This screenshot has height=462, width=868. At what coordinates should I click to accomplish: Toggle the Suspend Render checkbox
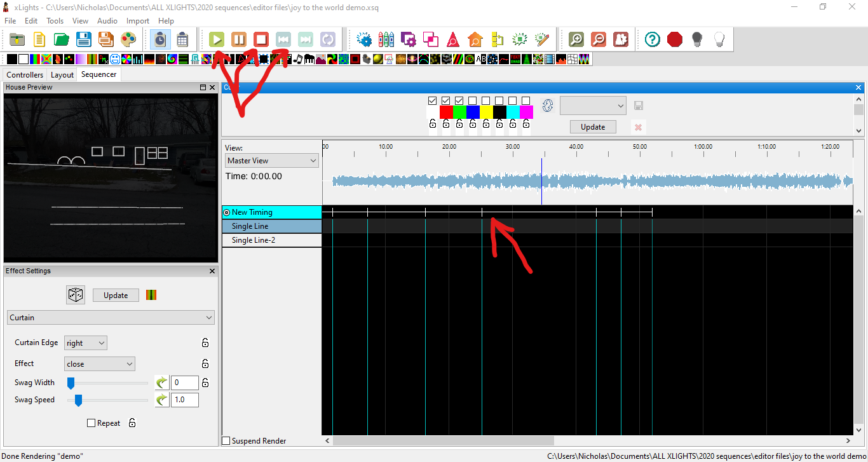(x=226, y=440)
